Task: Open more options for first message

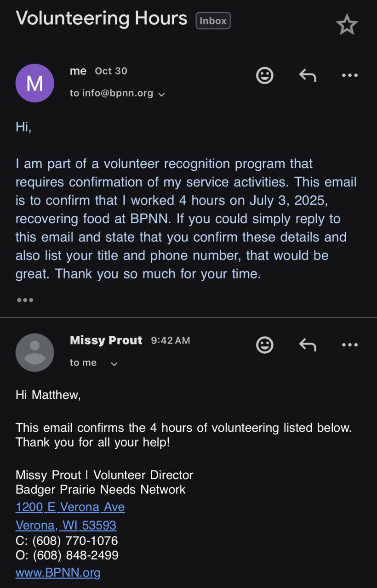Action: 350,75
